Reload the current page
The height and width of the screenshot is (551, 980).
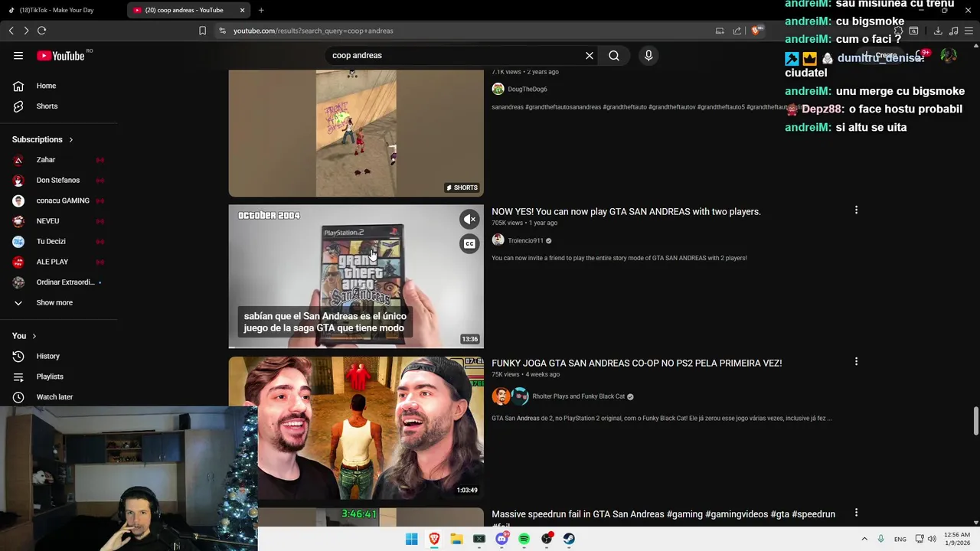point(41,31)
